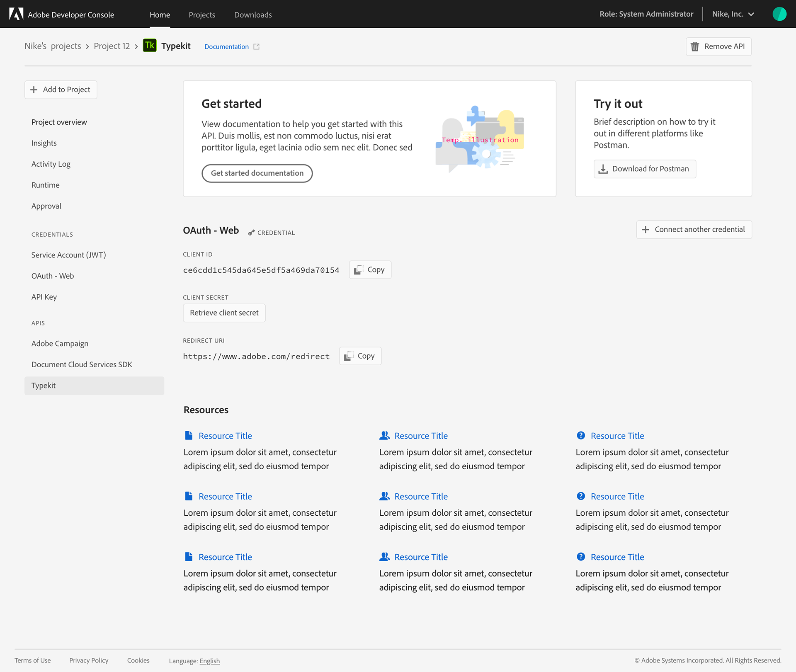Viewport: 796px width, 672px height.
Task: Click the Client ID value ce6cdd1c545da645e5df5a469da70154
Action: (261, 270)
